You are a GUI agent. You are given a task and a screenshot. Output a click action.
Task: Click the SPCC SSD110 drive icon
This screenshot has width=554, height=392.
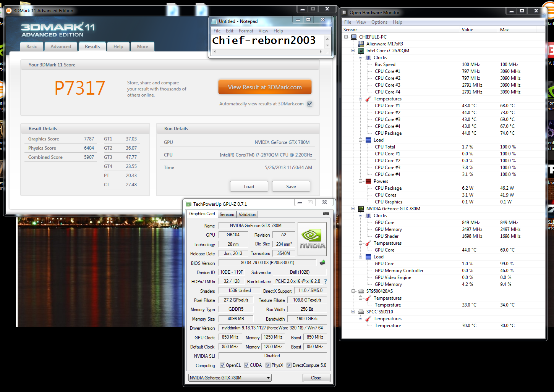click(361, 312)
